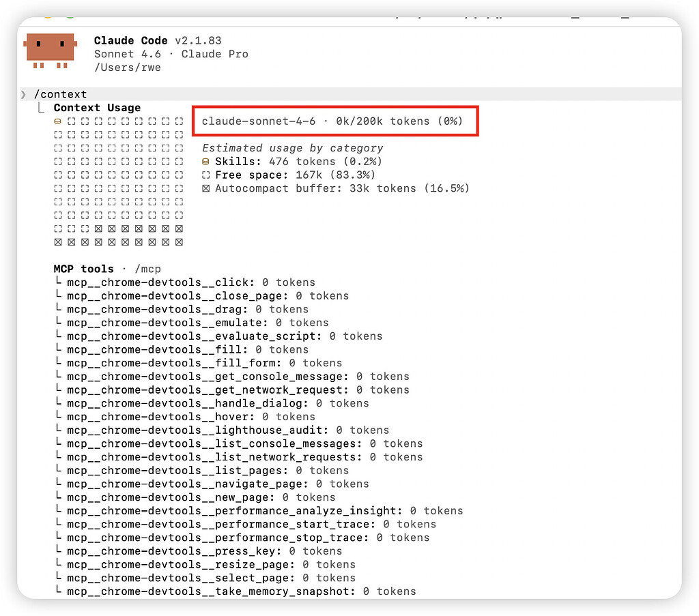Click the 'Claude Code' title text
The height and width of the screenshot is (616, 699).
tap(130, 40)
